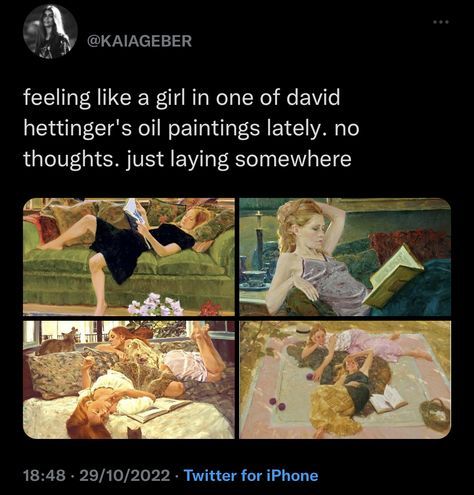Click the purple flowers below the green sofa

[x=156, y=304]
